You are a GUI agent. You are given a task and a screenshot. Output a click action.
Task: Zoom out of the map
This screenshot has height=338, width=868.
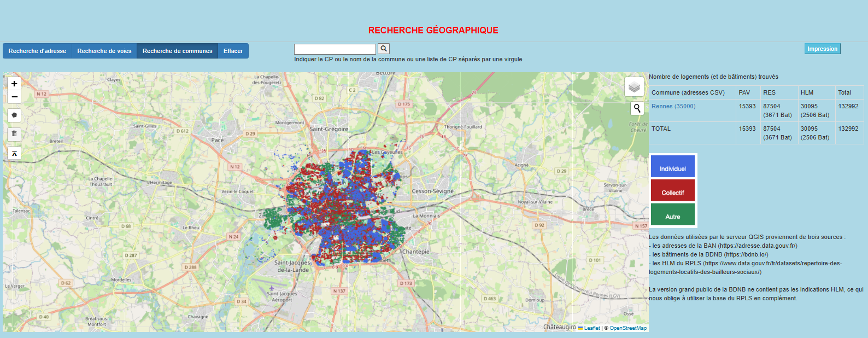tap(14, 97)
